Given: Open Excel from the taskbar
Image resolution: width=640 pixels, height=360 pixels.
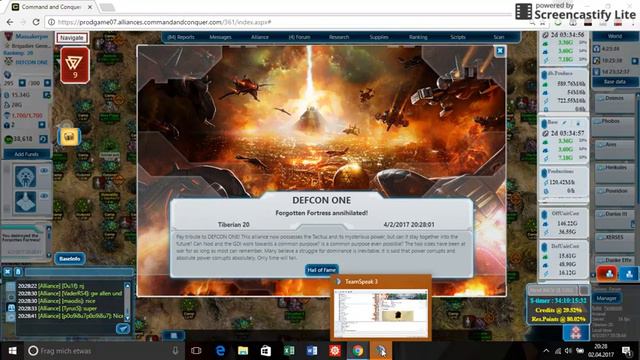Looking at the screenshot, I should [x=289, y=351].
